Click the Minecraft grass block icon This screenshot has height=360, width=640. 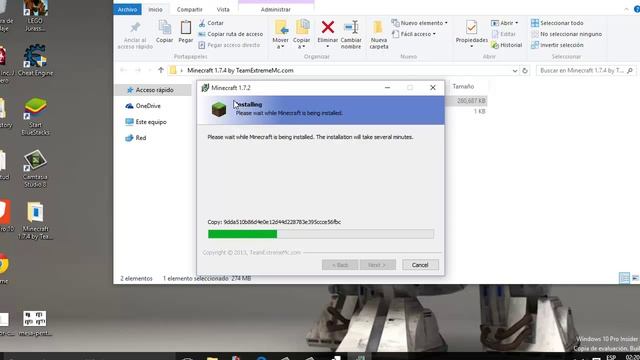pyautogui.click(x=219, y=109)
